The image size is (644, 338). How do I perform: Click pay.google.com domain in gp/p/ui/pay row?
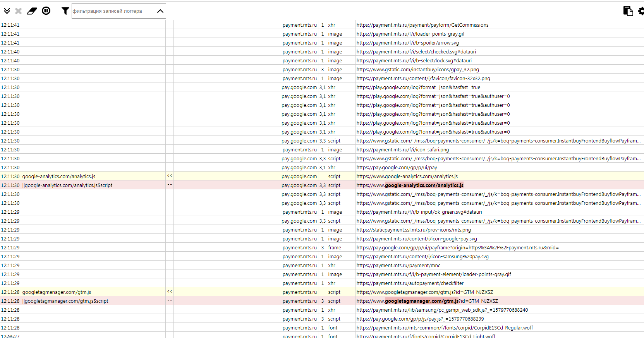point(299,168)
